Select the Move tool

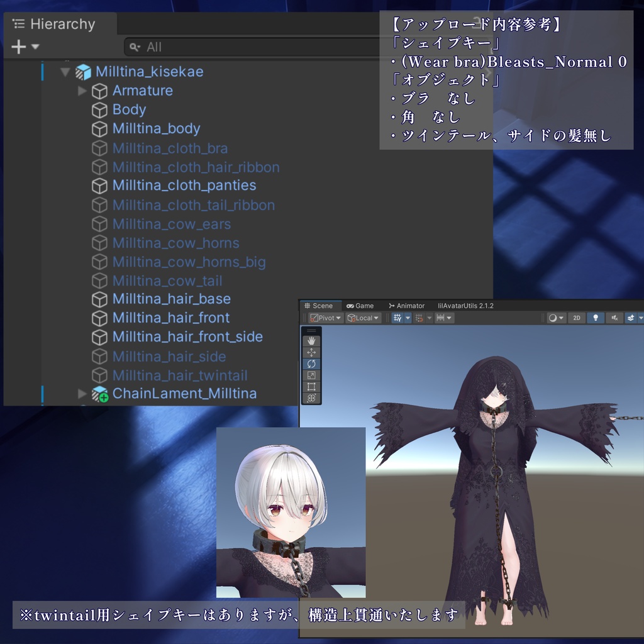pos(311,352)
